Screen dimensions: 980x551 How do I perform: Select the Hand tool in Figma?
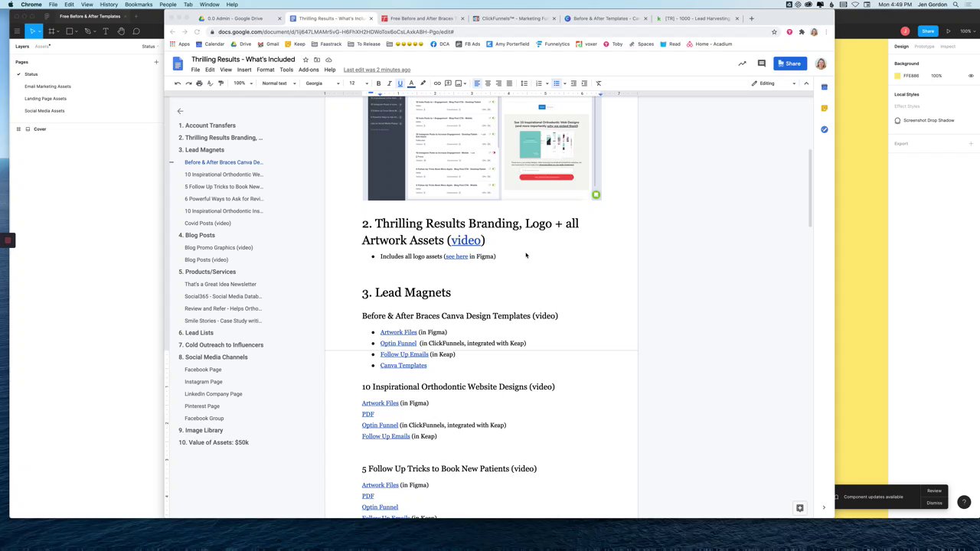tap(121, 31)
